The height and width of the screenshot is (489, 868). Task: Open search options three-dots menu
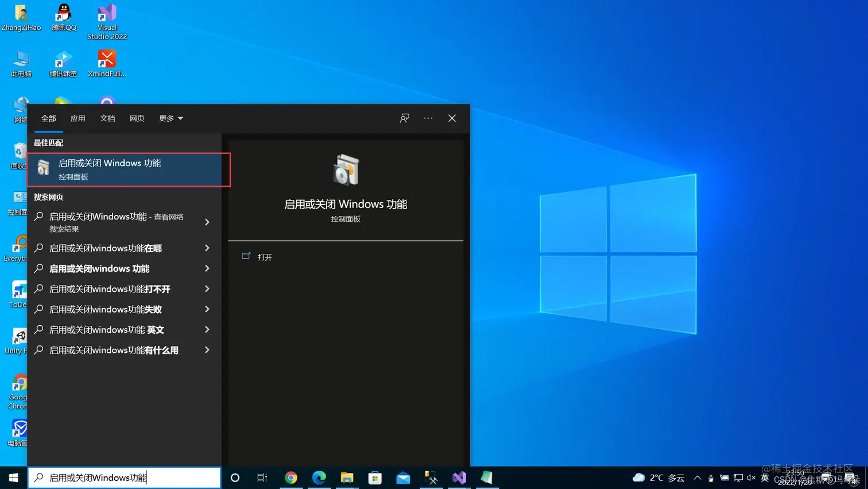428,118
